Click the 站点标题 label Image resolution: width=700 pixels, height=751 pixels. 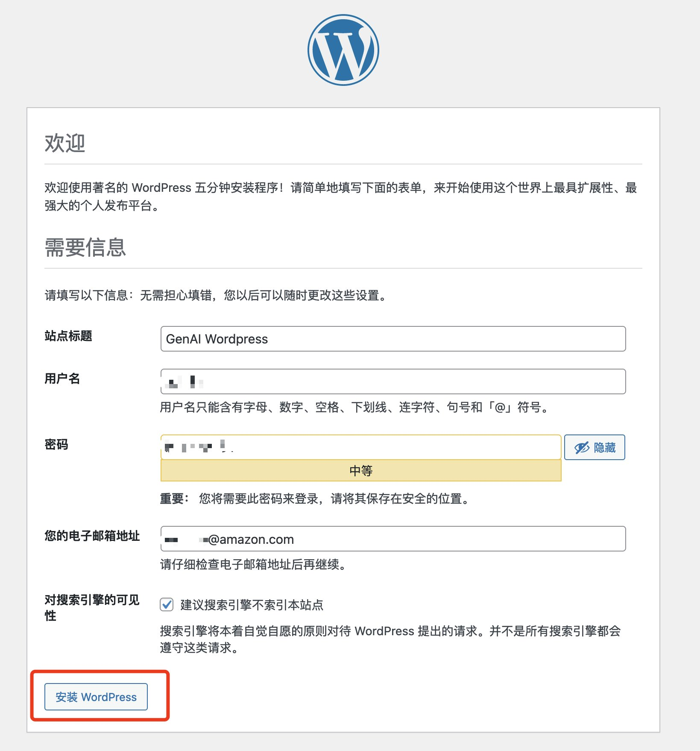coord(68,336)
